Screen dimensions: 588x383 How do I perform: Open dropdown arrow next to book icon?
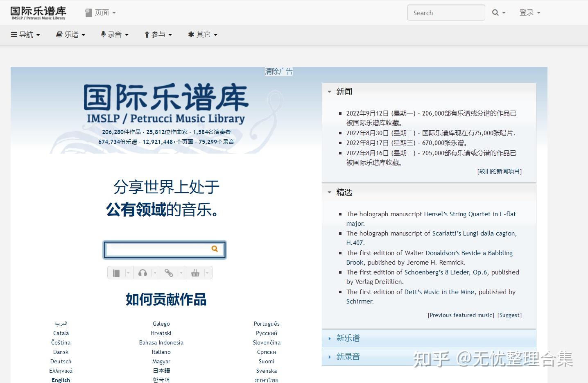pyautogui.click(x=128, y=273)
